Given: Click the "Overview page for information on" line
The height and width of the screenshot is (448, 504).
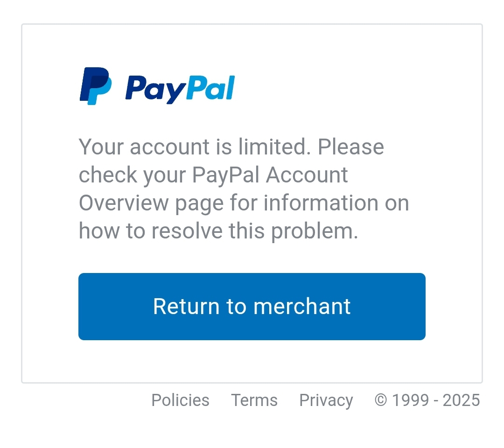Looking at the screenshot, I should coord(244,203).
